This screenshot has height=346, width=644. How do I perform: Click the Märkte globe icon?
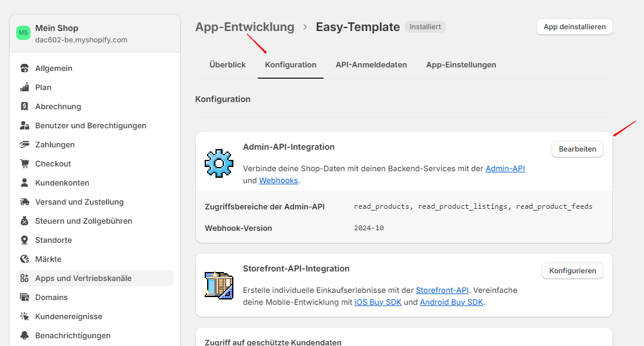coord(24,259)
